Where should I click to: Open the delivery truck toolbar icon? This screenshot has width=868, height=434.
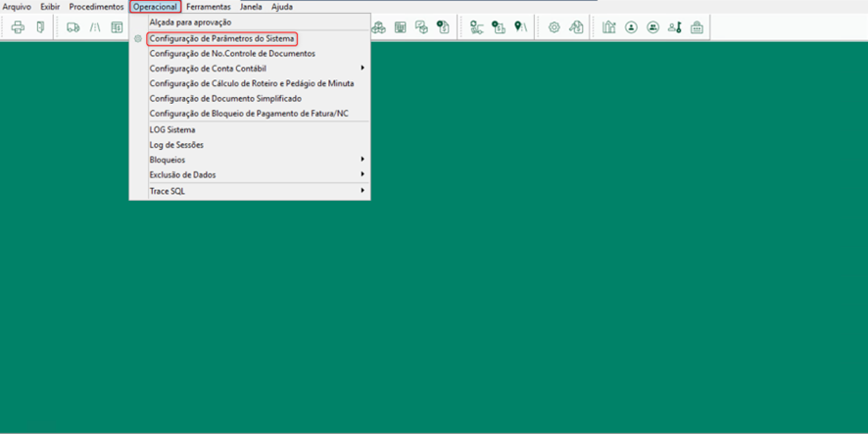(73, 27)
